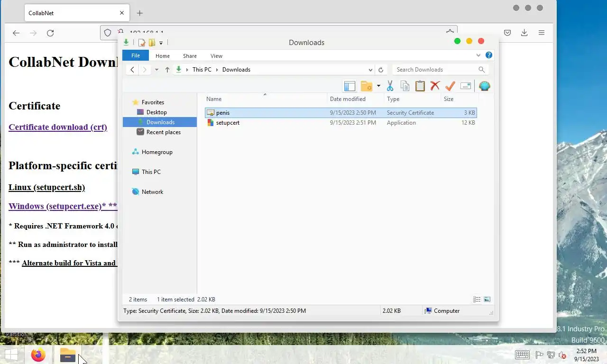Click the blue Help question mark icon

click(489, 55)
